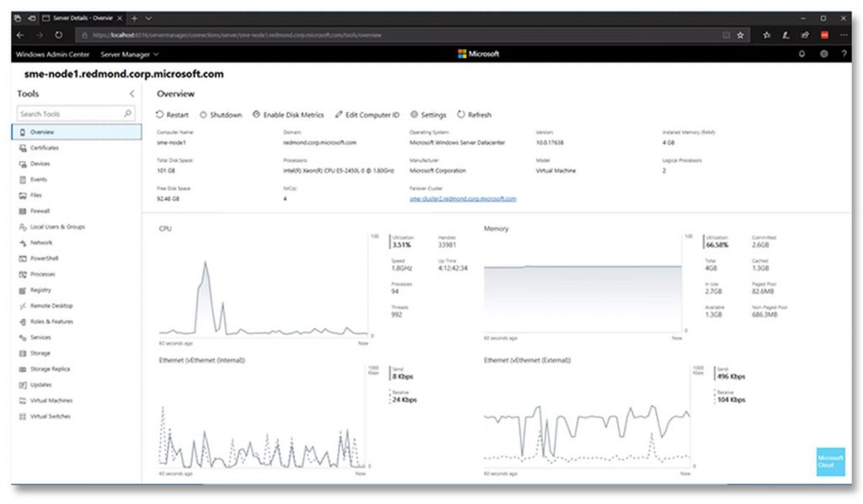Open the browser favorites hub icon
863x504 pixels.
(767, 35)
